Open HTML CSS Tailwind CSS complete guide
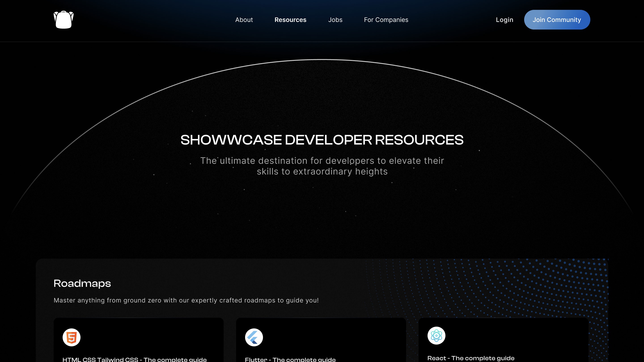Screen dimensions: 644x362 pyautogui.click(x=134, y=360)
